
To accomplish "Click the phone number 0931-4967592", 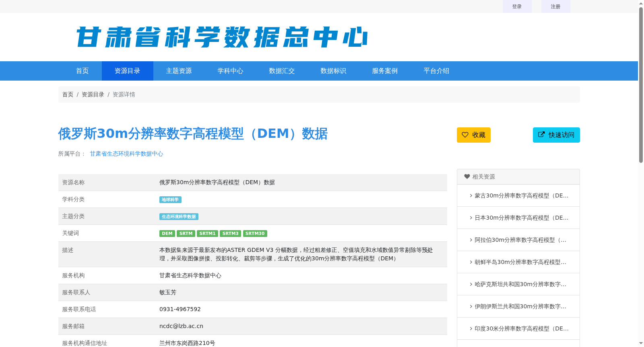I will 180,309.
